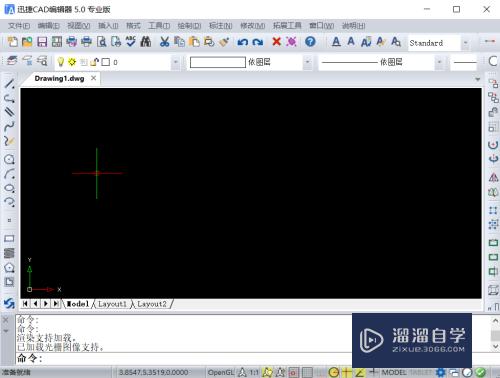Select the Spline curve tool in left toolbar
The image size is (500, 378).
9,126
